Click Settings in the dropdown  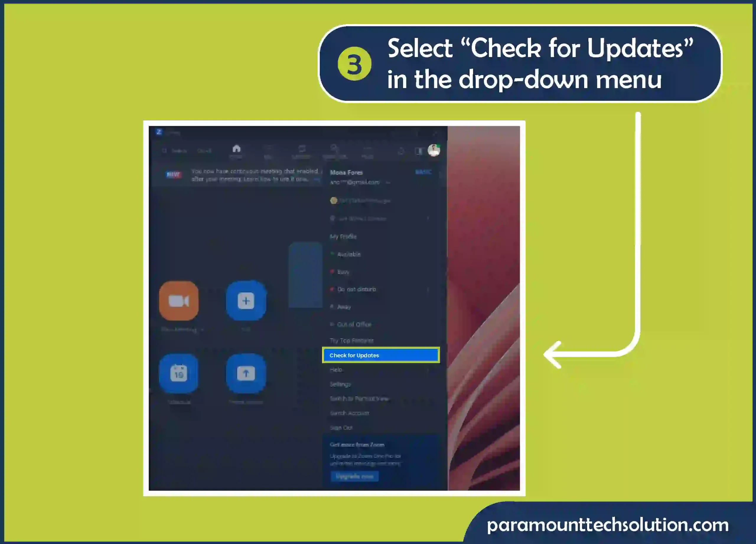pos(340,384)
